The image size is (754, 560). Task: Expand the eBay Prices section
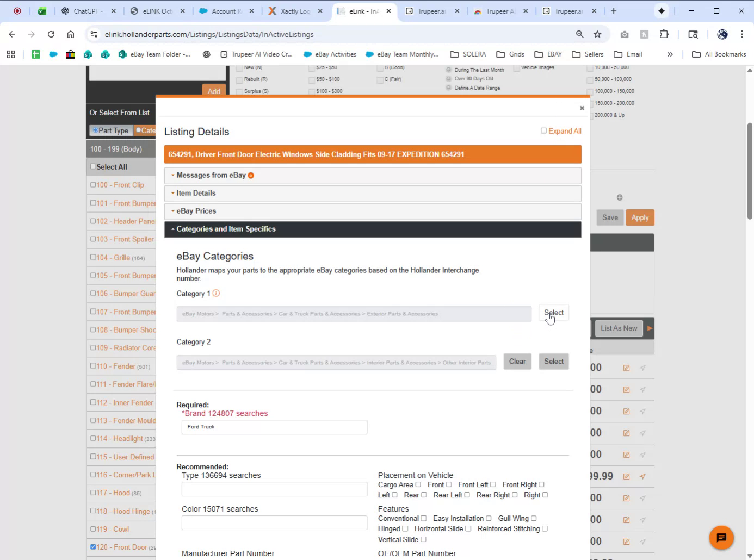(x=373, y=211)
